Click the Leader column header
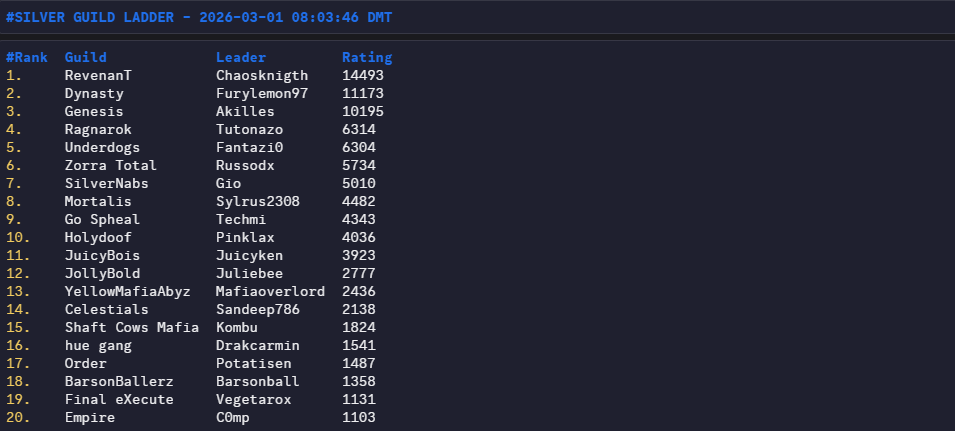This screenshot has height=431, width=955. tap(241, 57)
